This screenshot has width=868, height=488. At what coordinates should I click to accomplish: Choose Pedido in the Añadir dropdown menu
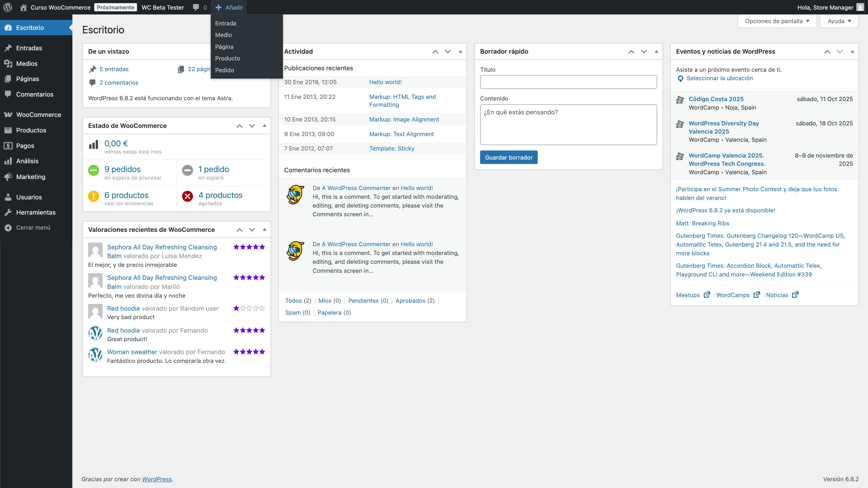click(224, 70)
